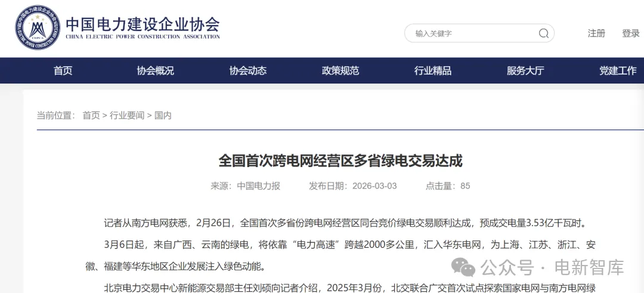Open the 行业精品 menu item
This screenshot has width=644, height=293.
point(433,70)
